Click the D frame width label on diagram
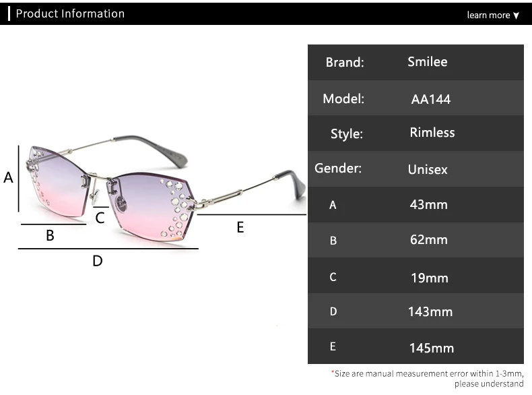Viewport: 532px width, 395px height. pyautogui.click(x=98, y=261)
